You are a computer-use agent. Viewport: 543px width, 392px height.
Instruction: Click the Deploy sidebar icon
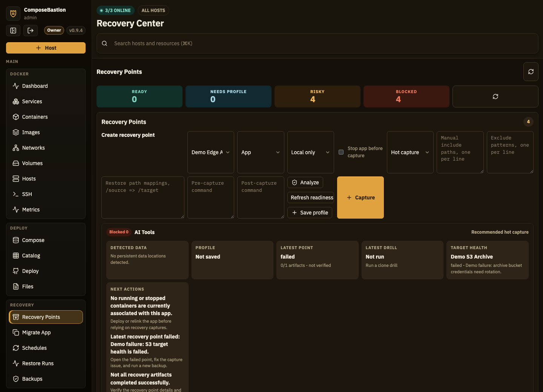click(16, 271)
